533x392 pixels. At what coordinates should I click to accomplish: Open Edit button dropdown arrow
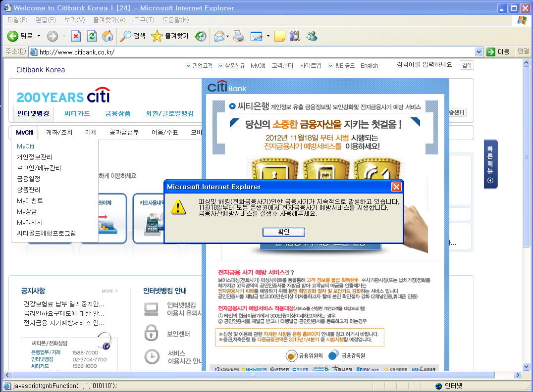click(x=268, y=36)
